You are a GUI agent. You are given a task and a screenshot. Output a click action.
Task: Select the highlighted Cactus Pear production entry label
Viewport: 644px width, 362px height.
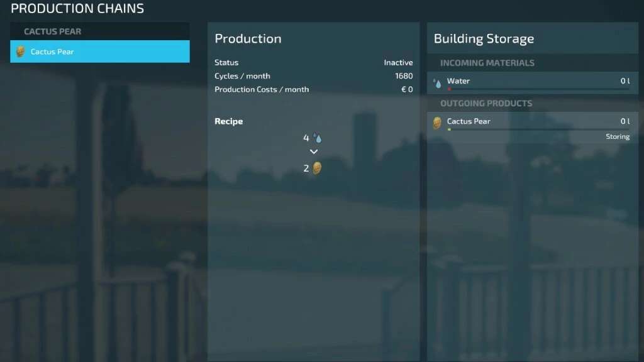pos(52,52)
